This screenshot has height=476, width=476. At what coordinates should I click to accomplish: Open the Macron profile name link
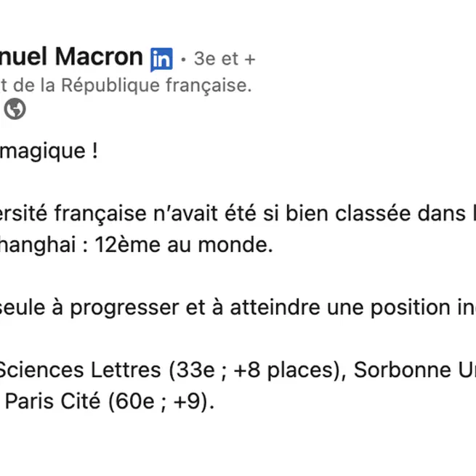[x=71, y=57]
